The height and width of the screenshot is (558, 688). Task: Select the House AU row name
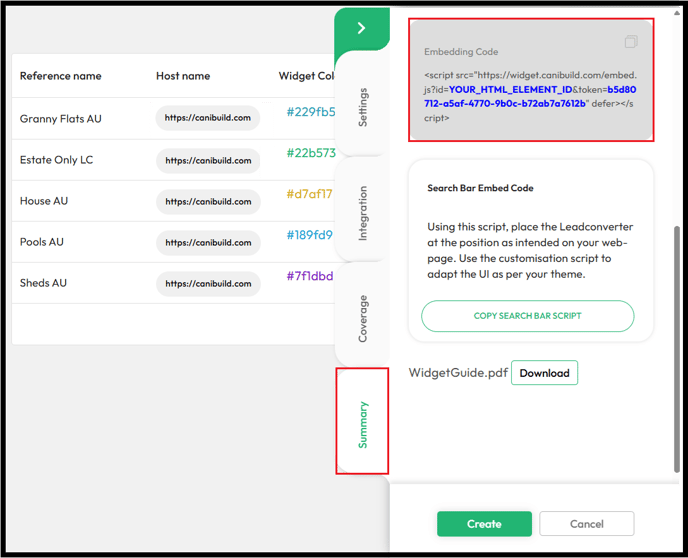click(x=44, y=201)
